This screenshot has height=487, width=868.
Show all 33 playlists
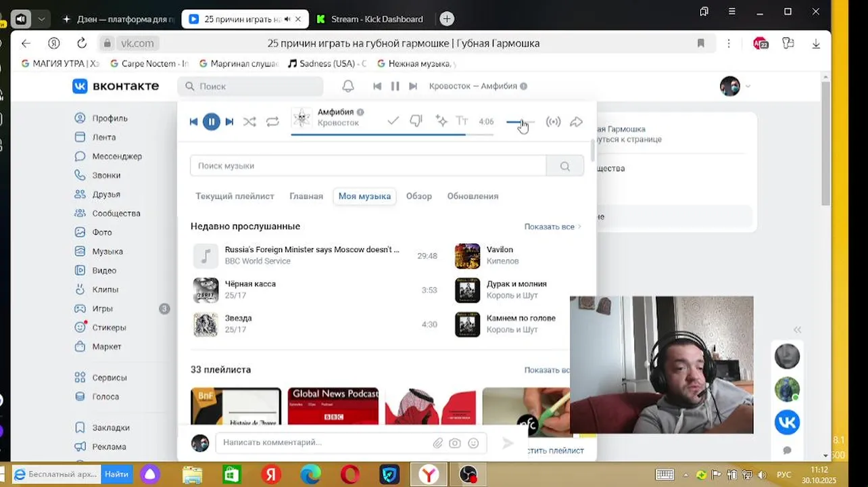tap(546, 370)
